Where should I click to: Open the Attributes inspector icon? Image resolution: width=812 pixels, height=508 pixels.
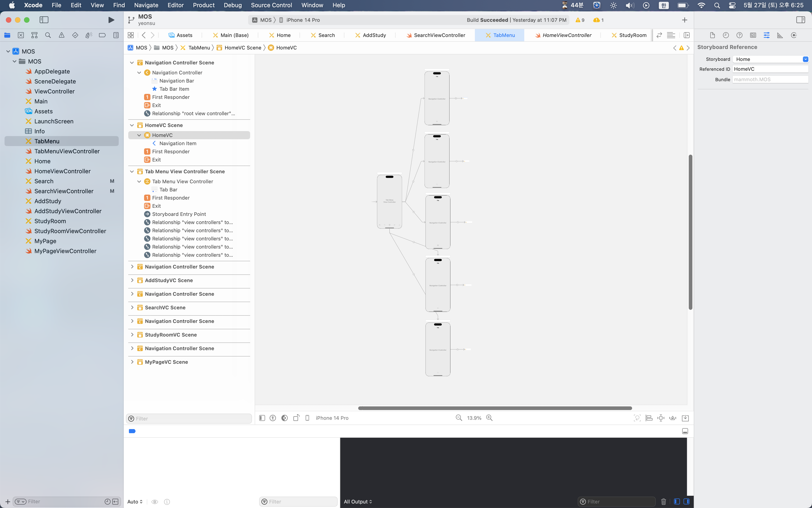point(767,35)
